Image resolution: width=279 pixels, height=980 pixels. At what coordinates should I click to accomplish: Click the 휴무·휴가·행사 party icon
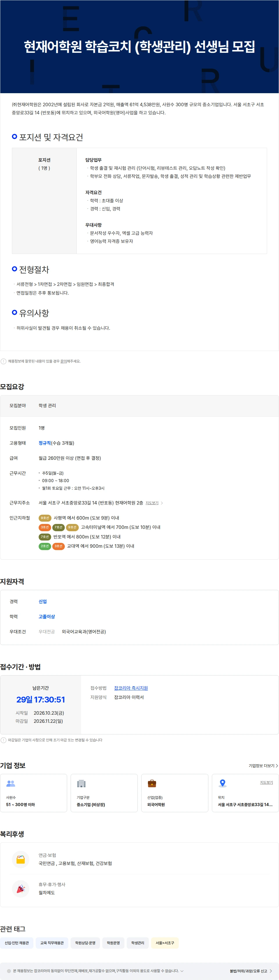[x=21, y=889]
